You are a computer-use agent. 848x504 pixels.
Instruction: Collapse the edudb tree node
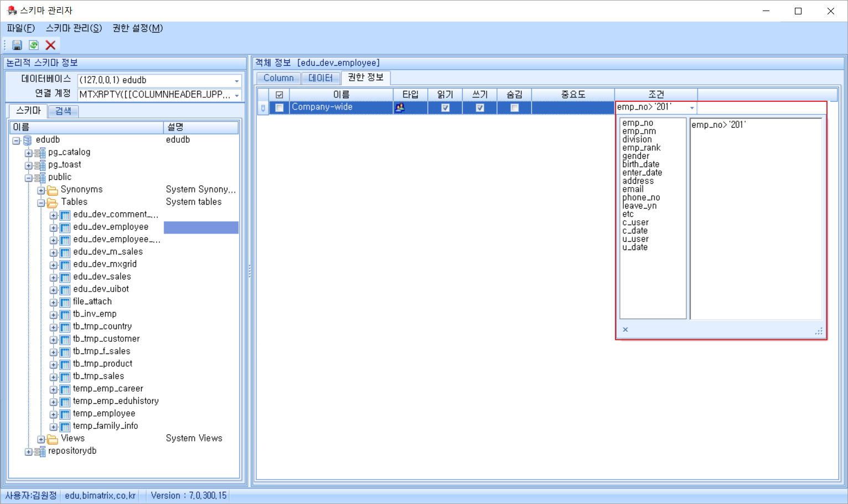(x=16, y=141)
